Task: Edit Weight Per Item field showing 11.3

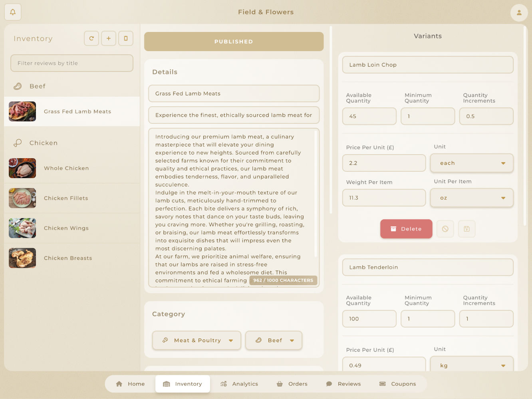Action: [384, 198]
